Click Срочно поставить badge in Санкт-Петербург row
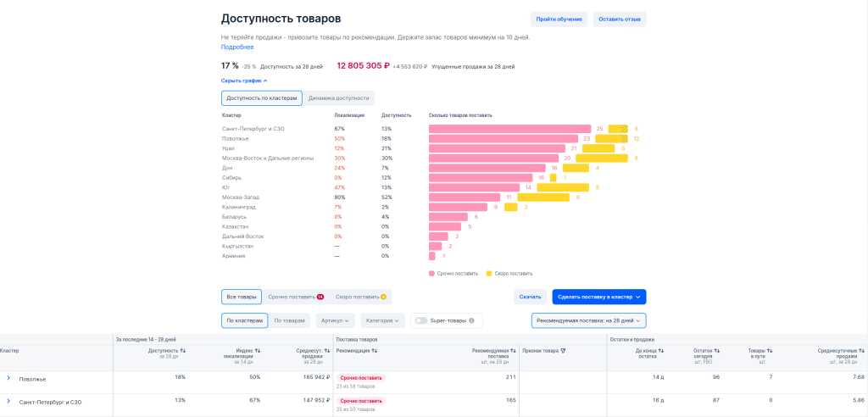Screen dimensions: 868x417 [361, 401]
